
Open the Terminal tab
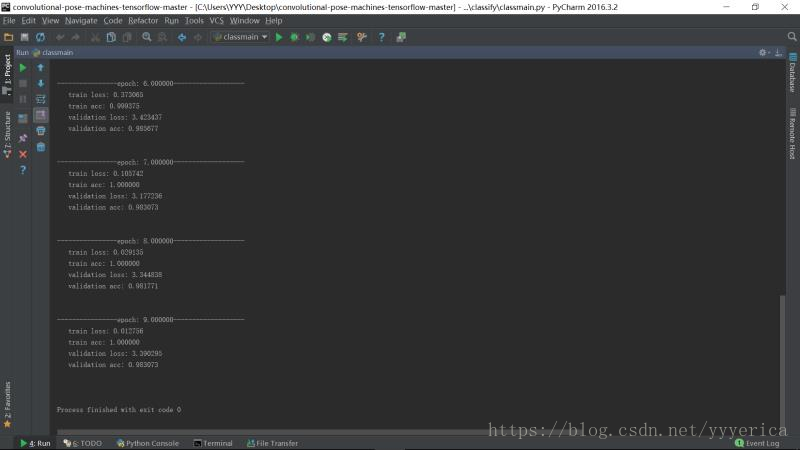(x=213, y=443)
